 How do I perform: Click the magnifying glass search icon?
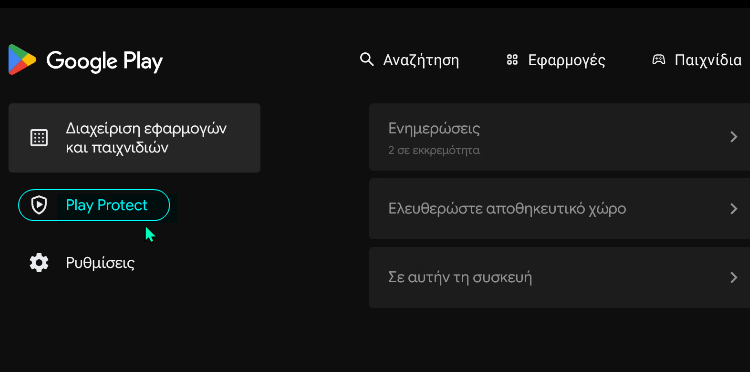(366, 60)
